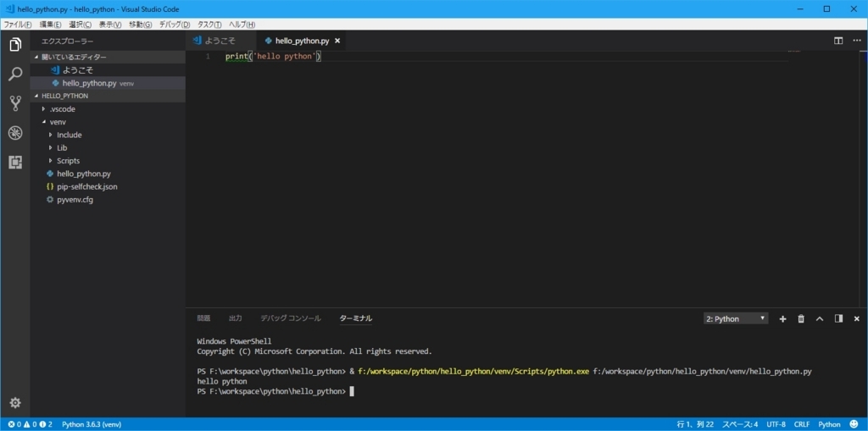Open the 選択(C) menu
868x431 pixels.
(x=81, y=25)
